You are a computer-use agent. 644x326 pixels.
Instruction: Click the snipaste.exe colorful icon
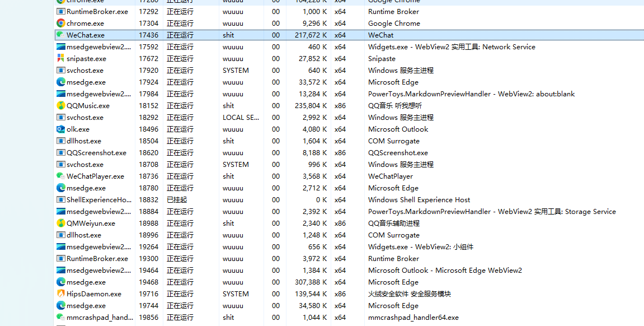pos(61,59)
